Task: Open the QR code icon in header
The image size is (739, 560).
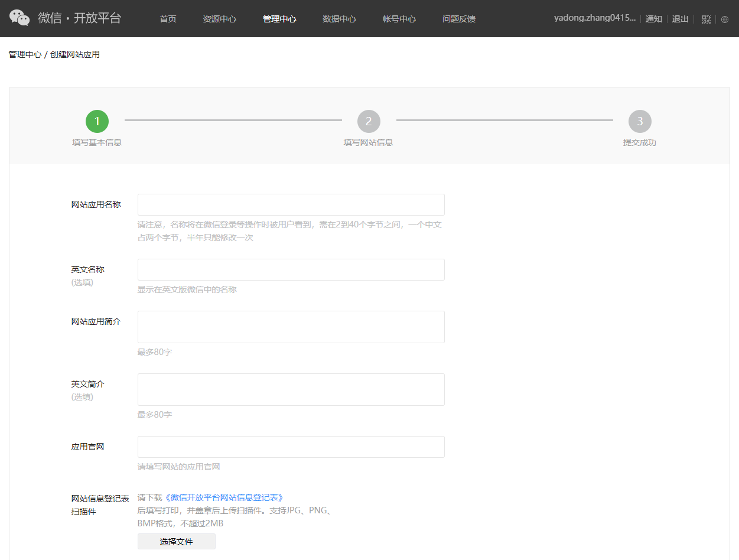Action: coord(706,19)
